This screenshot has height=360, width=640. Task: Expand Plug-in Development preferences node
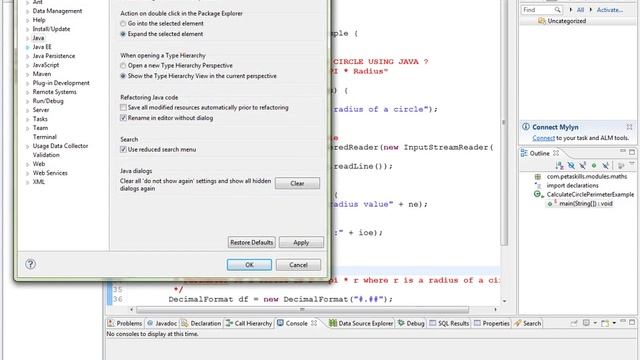[28, 83]
